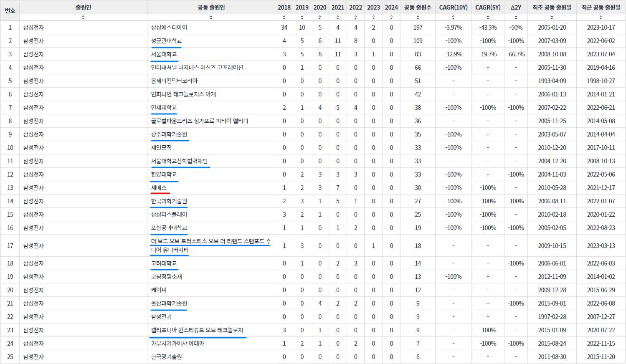Open the 광주과학기술원 co-applicant link
Image resolution: width=626 pixels, height=364 pixels.
pyautogui.click(x=169, y=134)
